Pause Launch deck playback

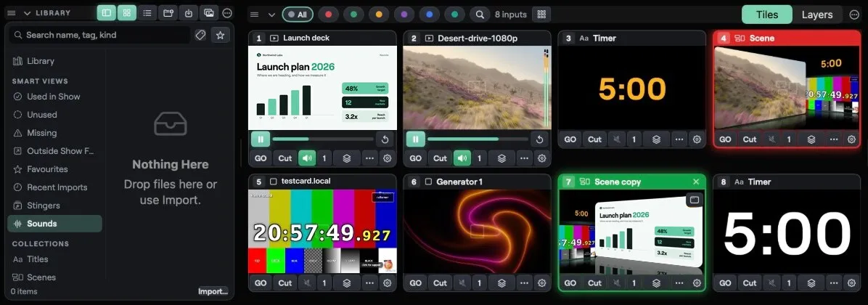click(x=260, y=139)
